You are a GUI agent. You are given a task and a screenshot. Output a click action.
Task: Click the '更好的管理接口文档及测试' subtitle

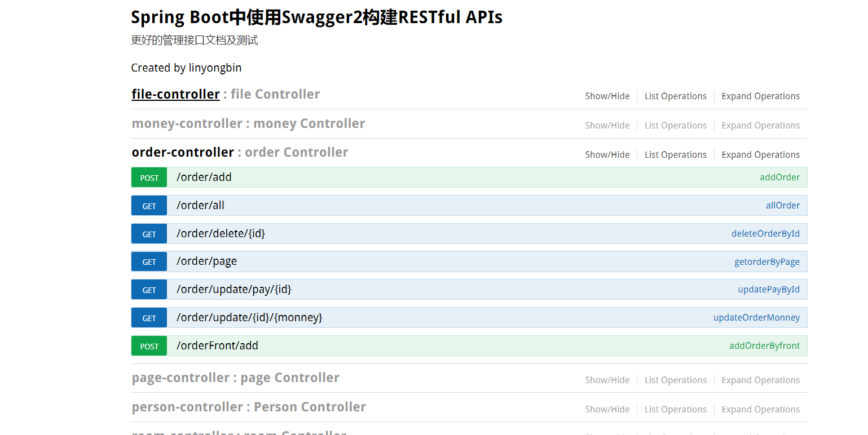[x=195, y=41]
